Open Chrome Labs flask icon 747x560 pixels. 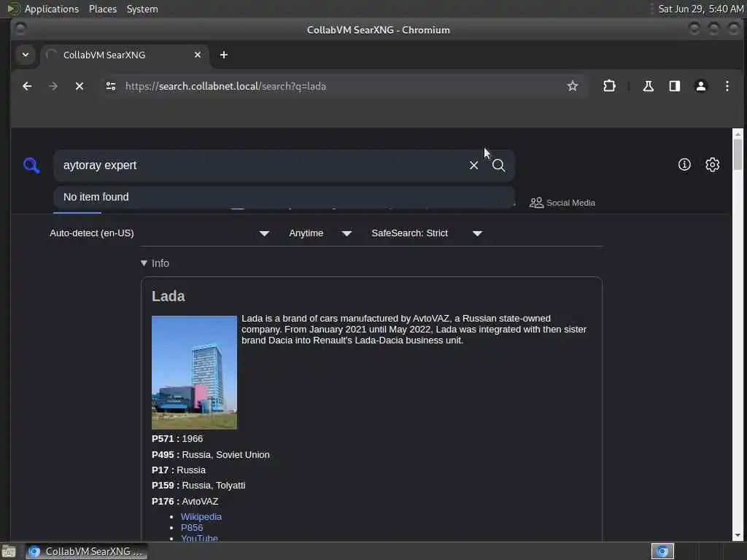(x=648, y=86)
